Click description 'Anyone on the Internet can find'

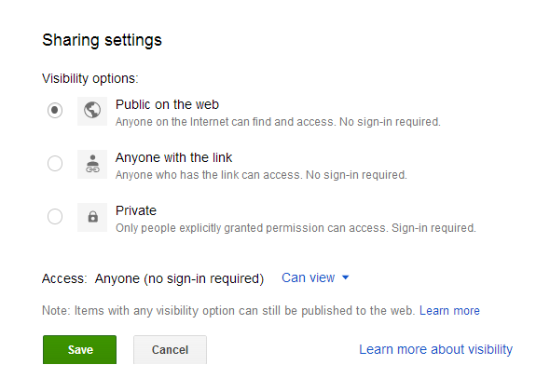(278, 122)
